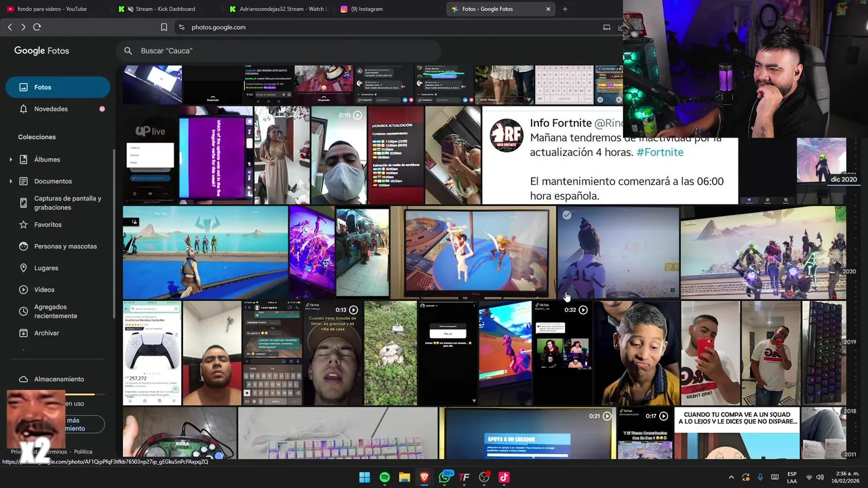Image resolution: width=868 pixels, height=488 pixels.
Task: Open the Fortnite beach lineup screenshot
Action: (205, 253)
